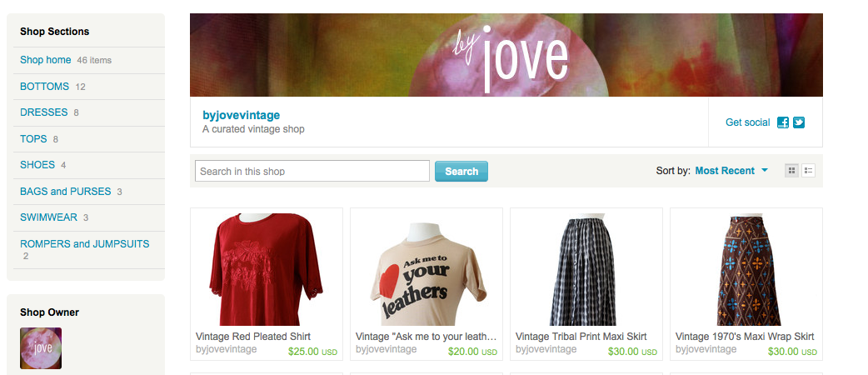Open the Vintage Red Pleated Shirt thumbnail
Viewport: 868px width, 375px height.
pyautogui.click(x=267, y=269)
